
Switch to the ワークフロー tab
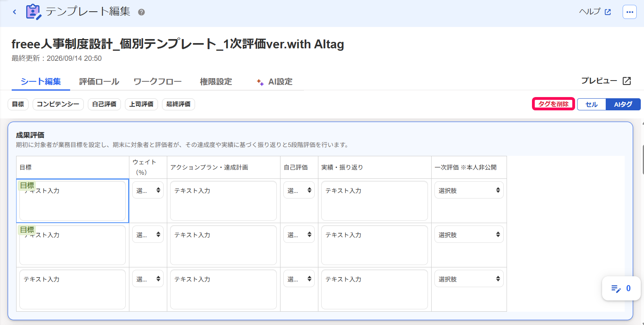tap(158, 82)
